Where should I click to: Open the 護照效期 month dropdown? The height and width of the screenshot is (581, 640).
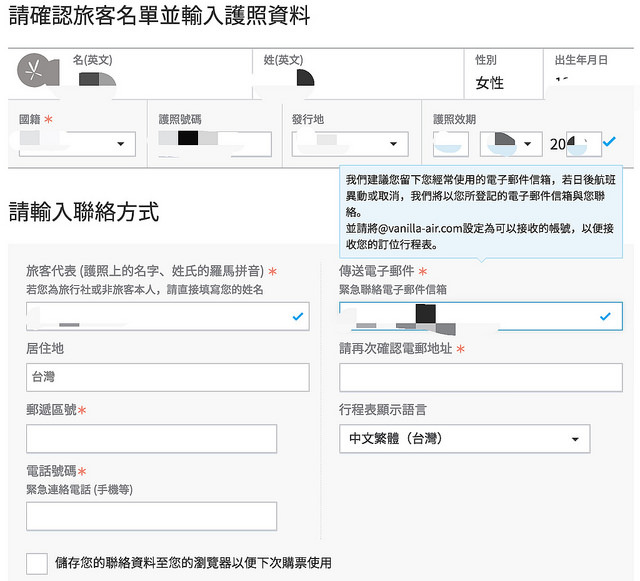[x=510, y=144]
